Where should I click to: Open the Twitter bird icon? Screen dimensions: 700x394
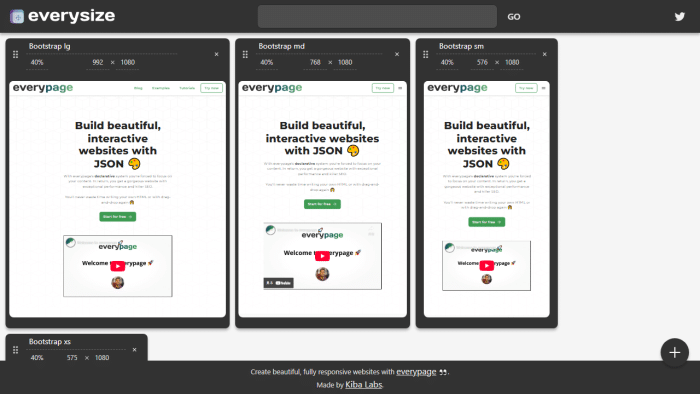click(x=679, y=17)
